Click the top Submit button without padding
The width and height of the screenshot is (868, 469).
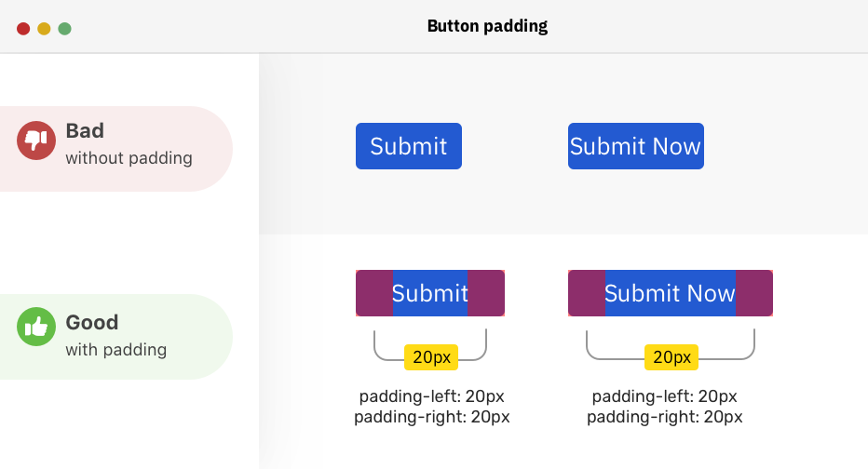coord(409,146)
